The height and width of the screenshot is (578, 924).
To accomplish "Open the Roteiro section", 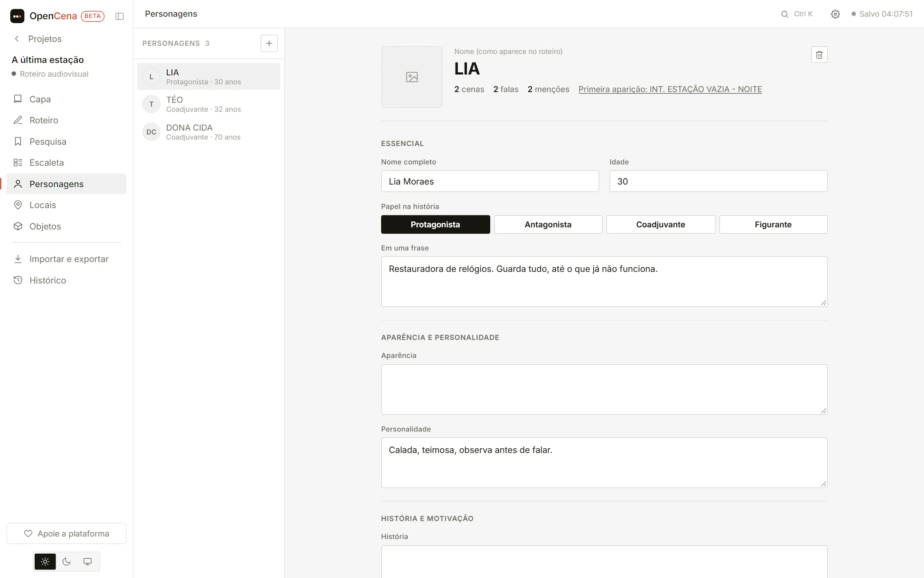I will point(66,120).
